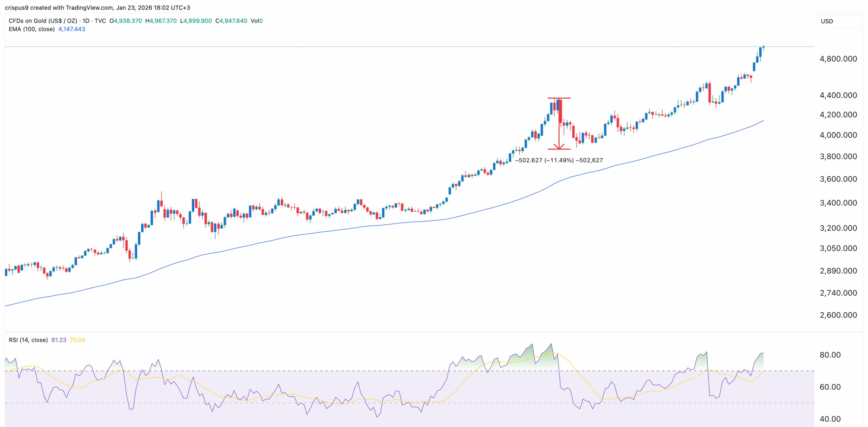Screen dimensions: 868x427
Task: Click the USD currency selector button
Action: click(x=838, y=21)
